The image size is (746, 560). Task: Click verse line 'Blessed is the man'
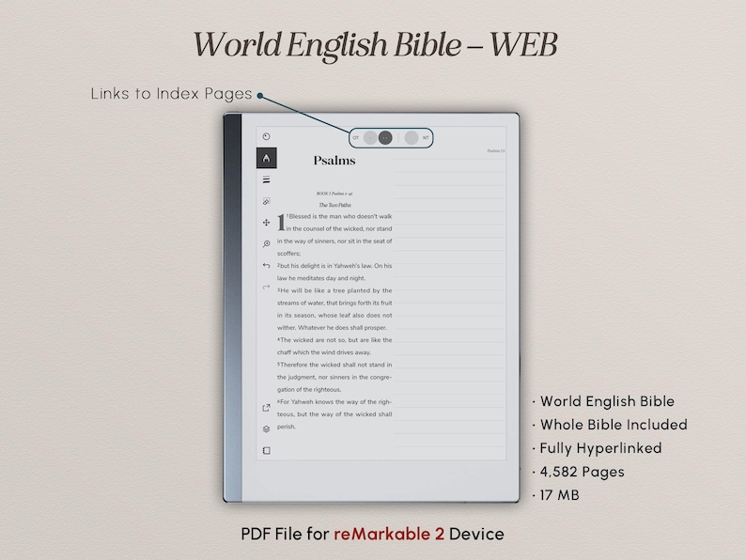point(340,216)
